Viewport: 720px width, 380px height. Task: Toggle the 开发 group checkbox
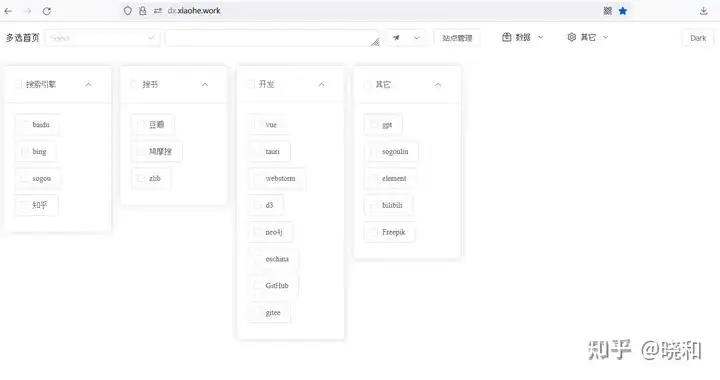point(251,84)
